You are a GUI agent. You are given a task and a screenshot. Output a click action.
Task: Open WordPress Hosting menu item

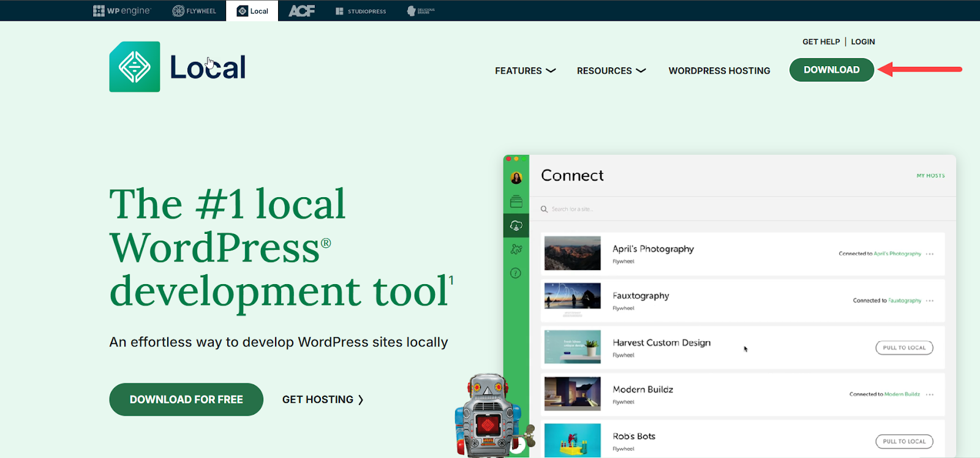719,71
